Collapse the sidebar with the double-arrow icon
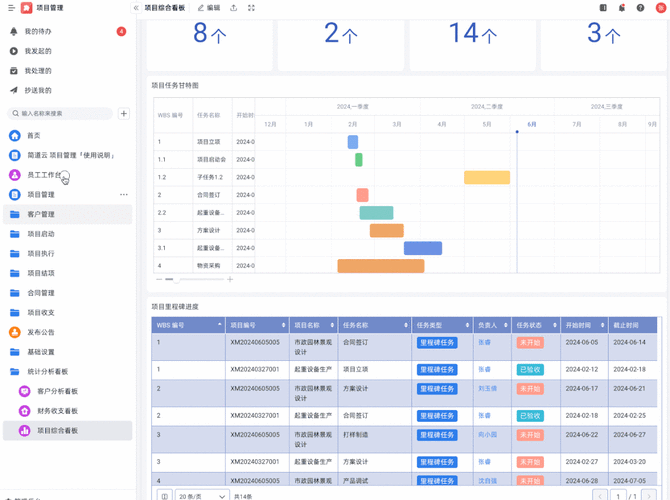This screenshot has height=500, width=670. pos(136,8)
